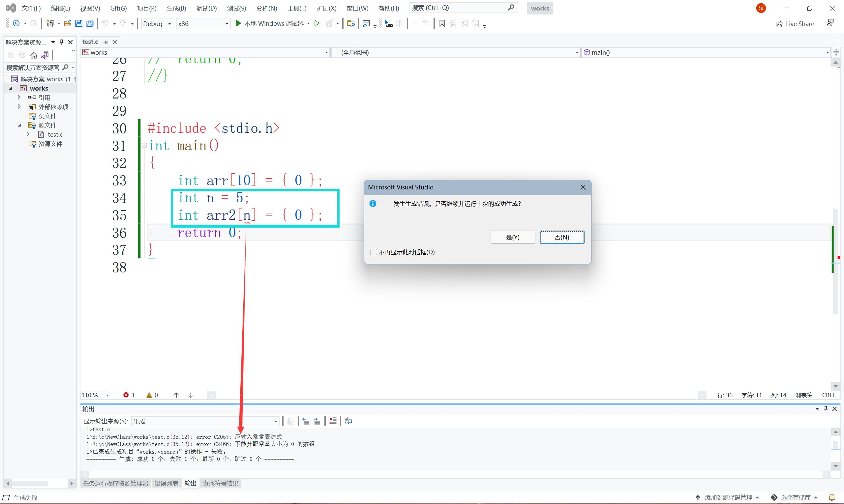Clear all output in output panel

tap(333, 421)
